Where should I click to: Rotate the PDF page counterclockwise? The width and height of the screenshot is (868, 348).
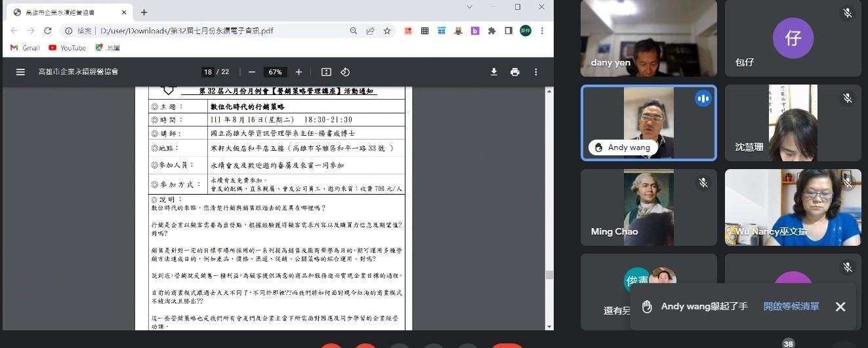point(345,72)
